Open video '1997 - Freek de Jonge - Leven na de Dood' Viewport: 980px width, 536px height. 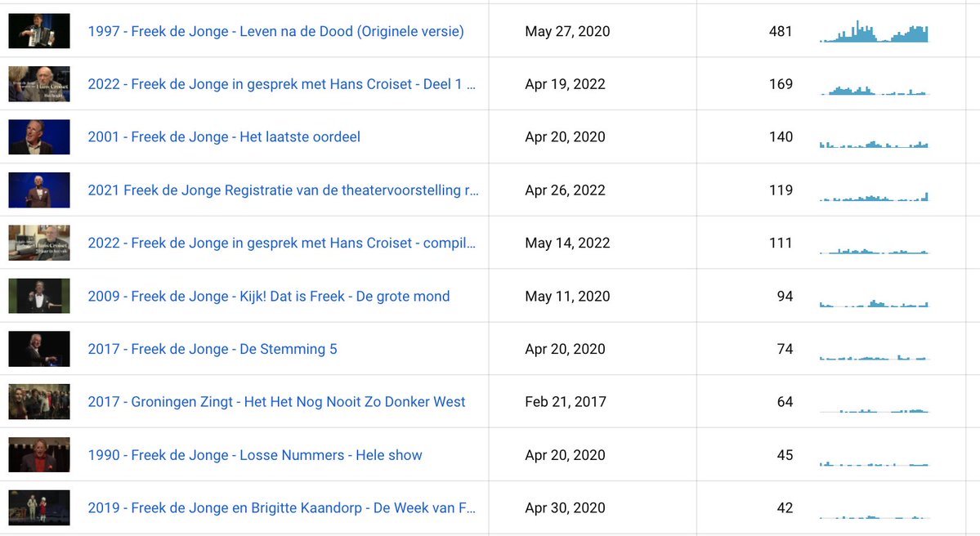point(275,32)
